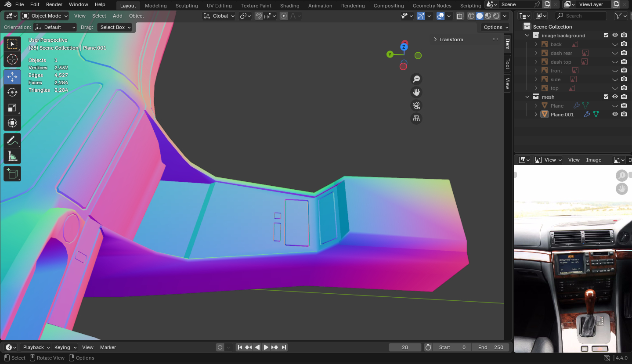Switch to the Sculpting workspace tab
Viewport: 632px width, 364px height.
tap(187, 6)
